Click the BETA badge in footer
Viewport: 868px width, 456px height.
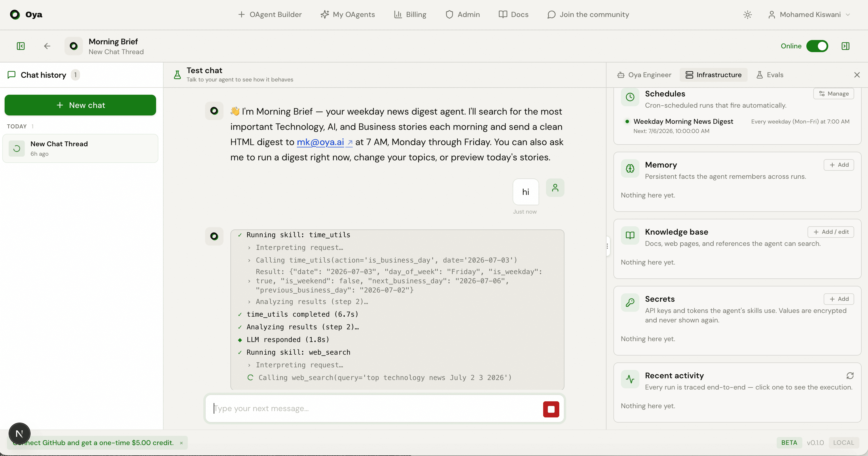tap(789, 442)
